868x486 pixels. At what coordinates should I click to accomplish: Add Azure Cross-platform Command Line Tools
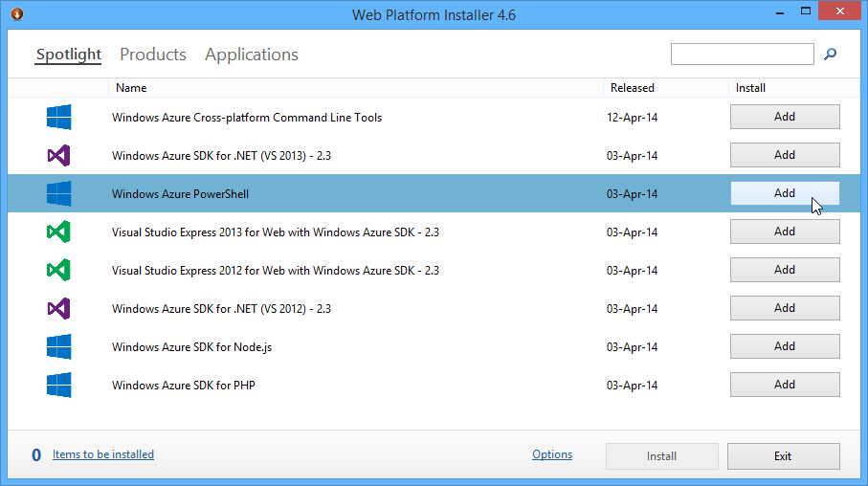tap(785, 117)
